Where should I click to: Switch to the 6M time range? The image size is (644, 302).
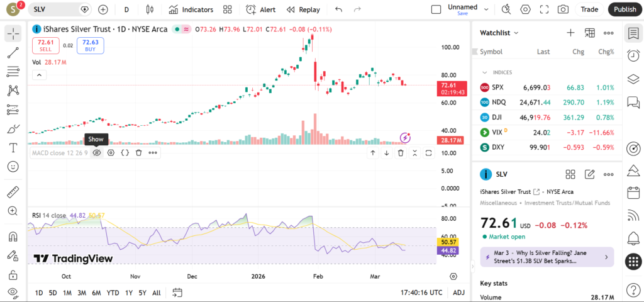(x=96, y=293)
